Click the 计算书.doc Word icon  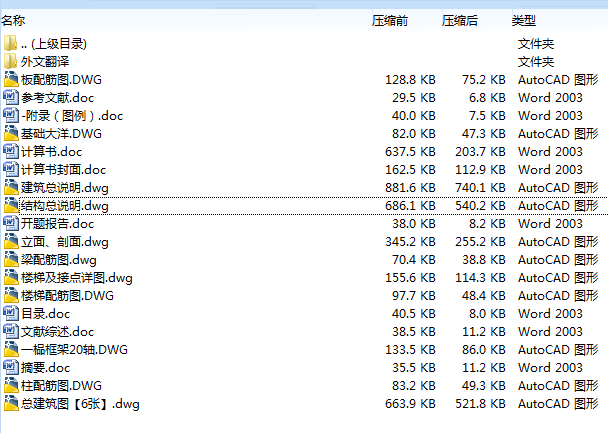click(11, 151)
